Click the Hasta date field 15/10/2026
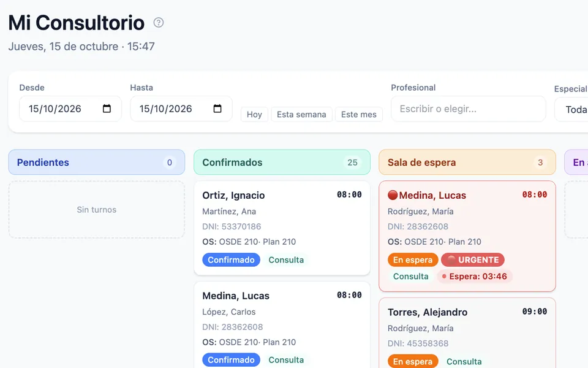588x368 pixels. (181, 109)
